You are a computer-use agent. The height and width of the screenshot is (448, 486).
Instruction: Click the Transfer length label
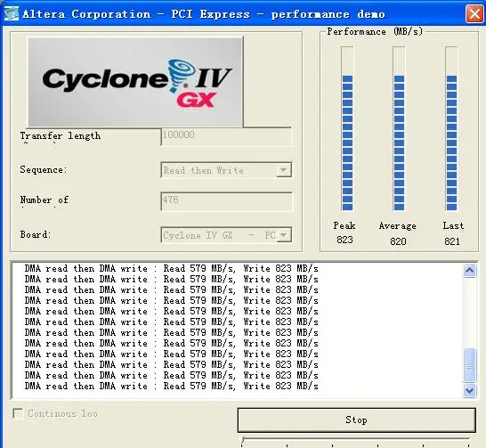(61, 136)
